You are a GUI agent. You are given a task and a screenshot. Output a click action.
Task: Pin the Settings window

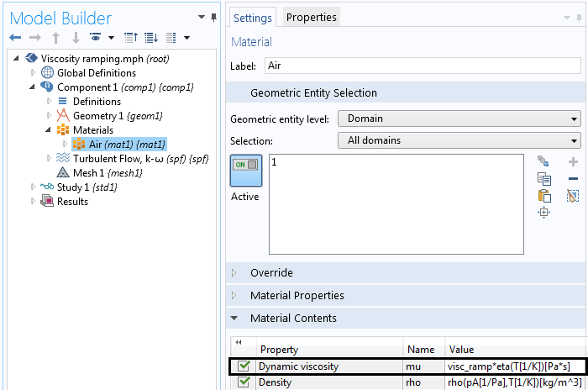tap(580, 18)
